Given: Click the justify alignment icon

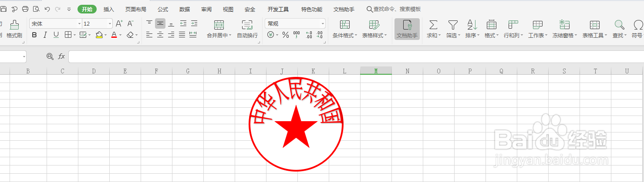Looking at the screenshot, I should coord(182,35).
